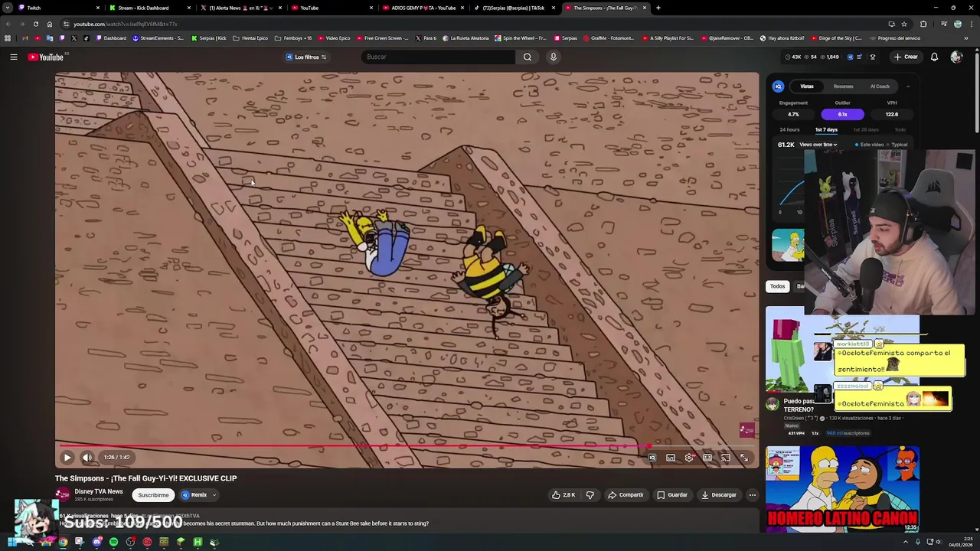Switch to the Serpias TikTok browser tab
Image resolution: width=980 pixels, height=551 pixels.
[514, 8]
